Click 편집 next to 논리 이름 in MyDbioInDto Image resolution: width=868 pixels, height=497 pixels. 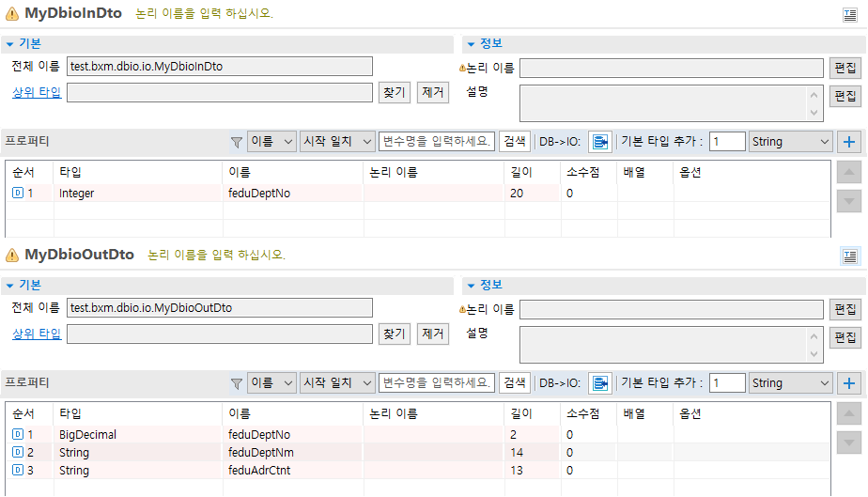tap(845, 68)
